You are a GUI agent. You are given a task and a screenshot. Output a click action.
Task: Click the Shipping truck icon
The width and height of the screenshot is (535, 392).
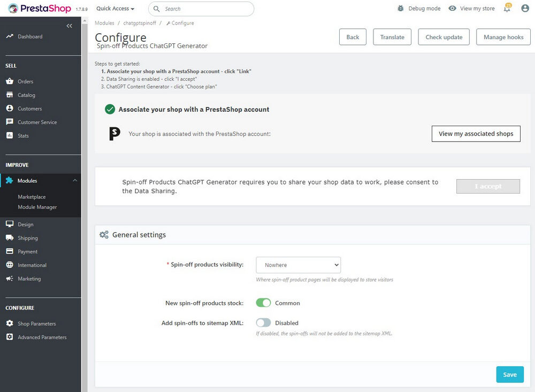(10, 238)
